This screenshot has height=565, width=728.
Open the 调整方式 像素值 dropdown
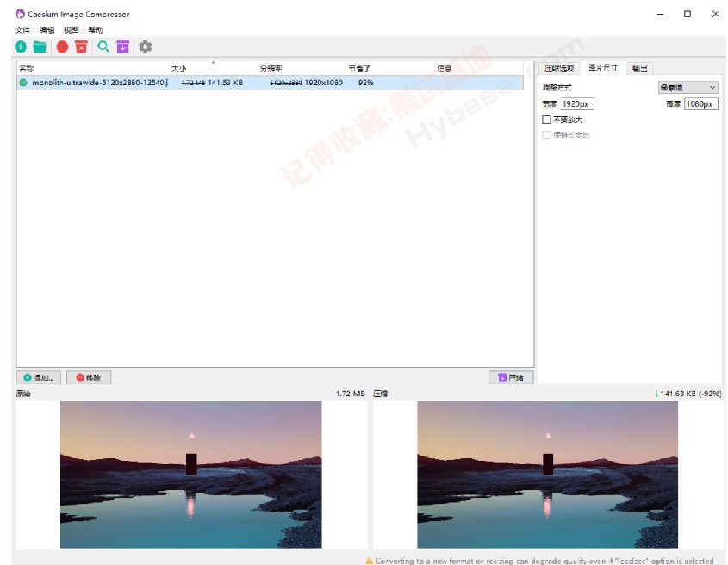click(688, 87)
